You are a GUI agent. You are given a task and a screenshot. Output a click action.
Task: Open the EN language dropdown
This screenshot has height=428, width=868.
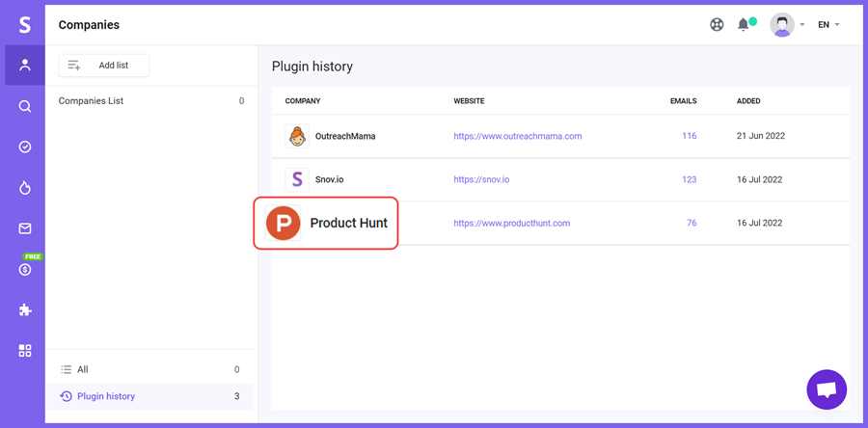(828, 25)
